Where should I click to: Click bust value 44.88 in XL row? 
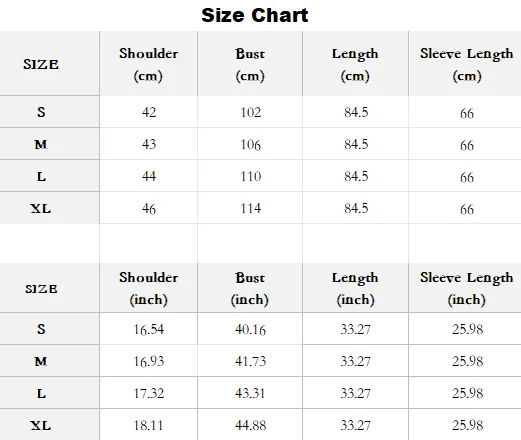[250, 425]
